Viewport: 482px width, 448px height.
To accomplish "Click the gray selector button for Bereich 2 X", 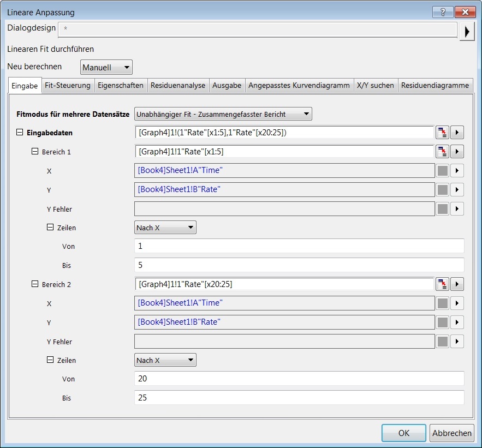I will pyautogui.click(x=442, y=303).
